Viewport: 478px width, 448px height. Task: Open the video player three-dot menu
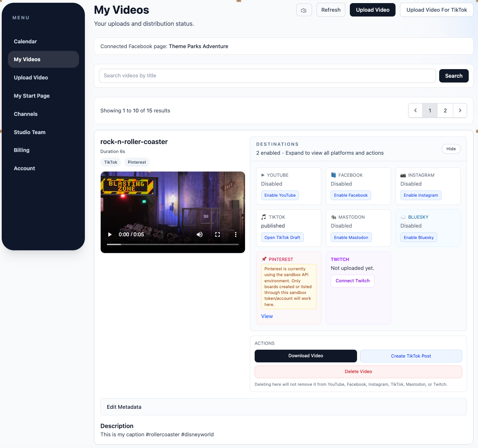coord(236,234)
